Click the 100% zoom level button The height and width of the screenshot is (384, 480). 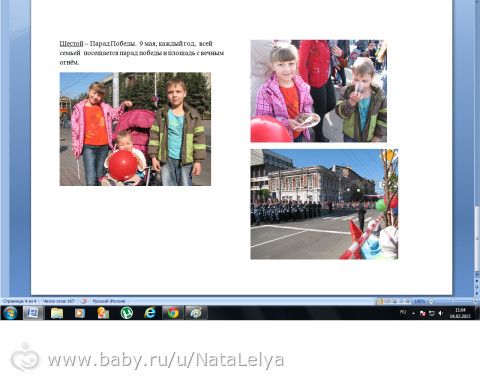(x=419, y=301)
